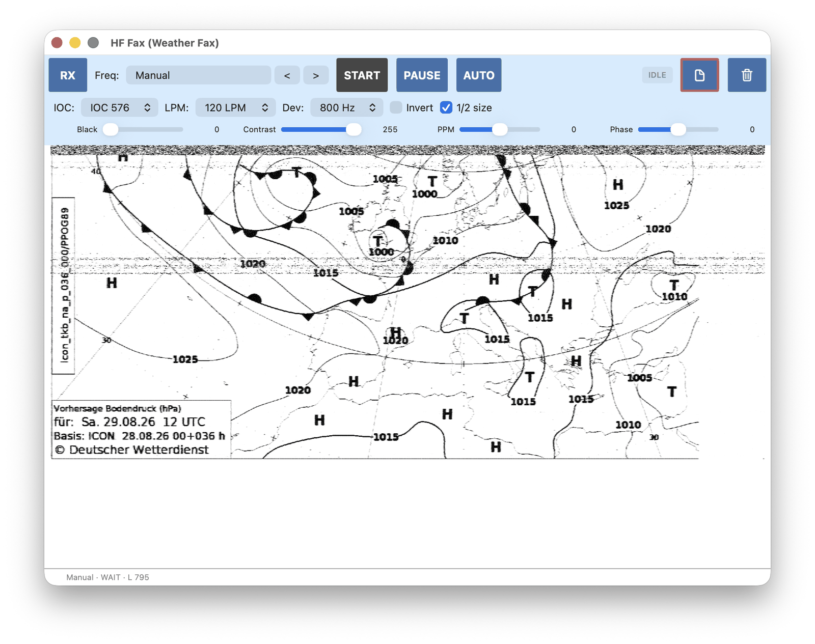
Task: Enable the Invert checkbox
Action: 396,107
